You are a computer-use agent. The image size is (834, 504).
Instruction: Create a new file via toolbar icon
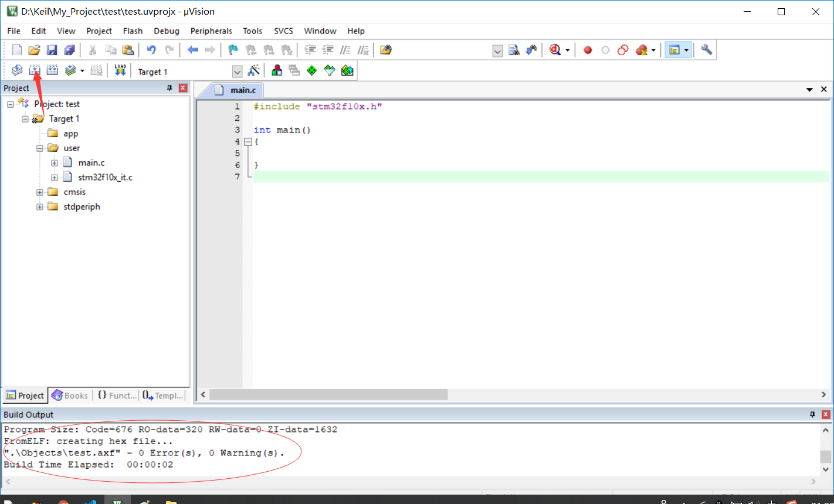point(17,50)
